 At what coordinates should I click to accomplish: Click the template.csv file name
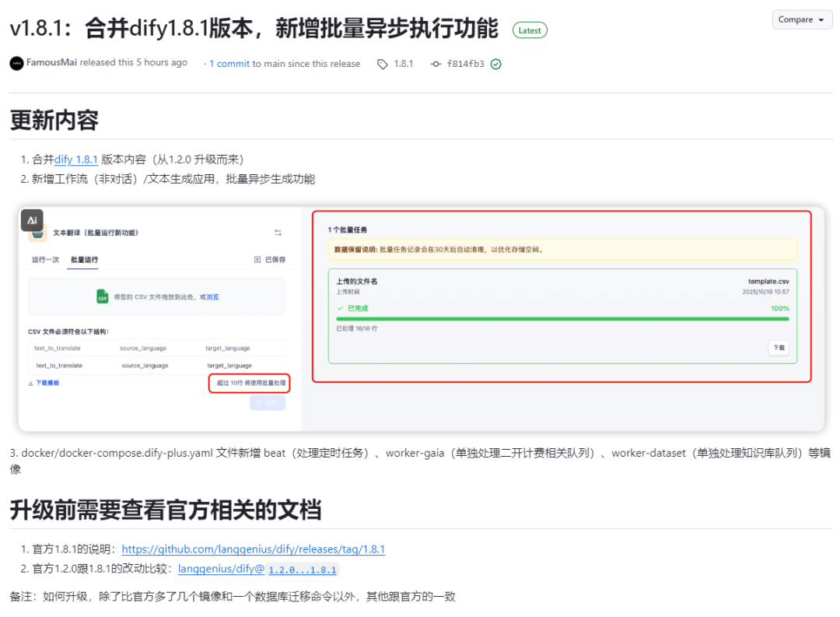[768, 282]
